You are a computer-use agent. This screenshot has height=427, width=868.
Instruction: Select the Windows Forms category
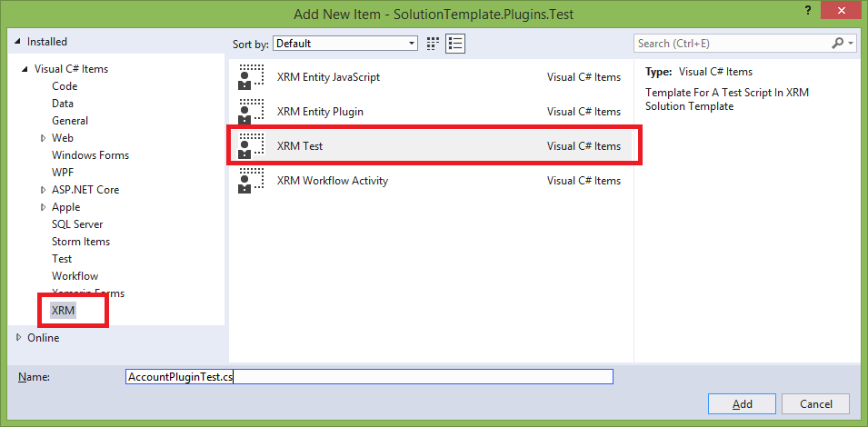90,155
